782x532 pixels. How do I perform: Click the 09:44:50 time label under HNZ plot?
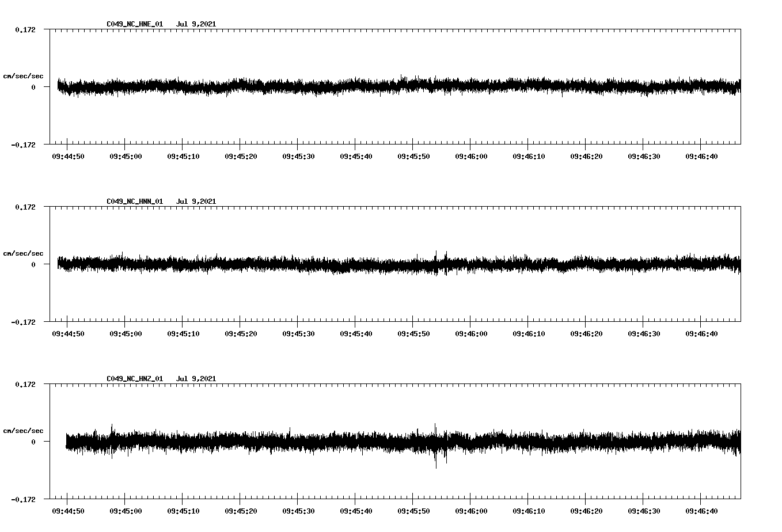point(68,511)
